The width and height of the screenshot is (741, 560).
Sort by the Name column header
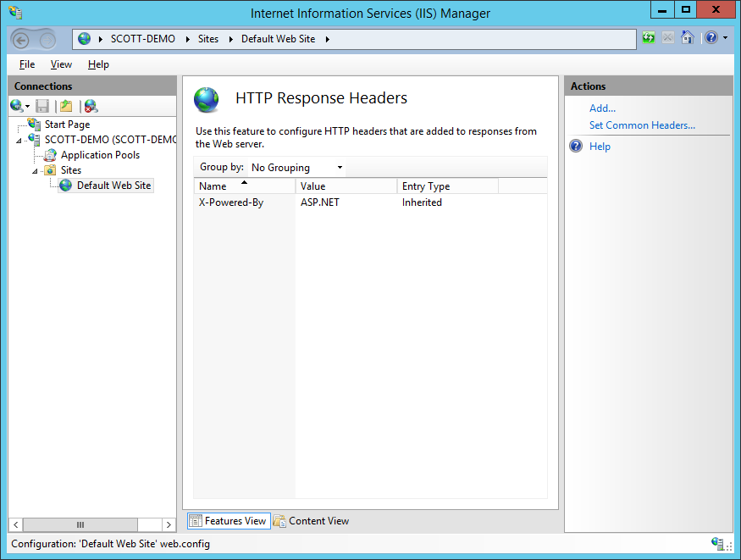click(x=245, y=186)
